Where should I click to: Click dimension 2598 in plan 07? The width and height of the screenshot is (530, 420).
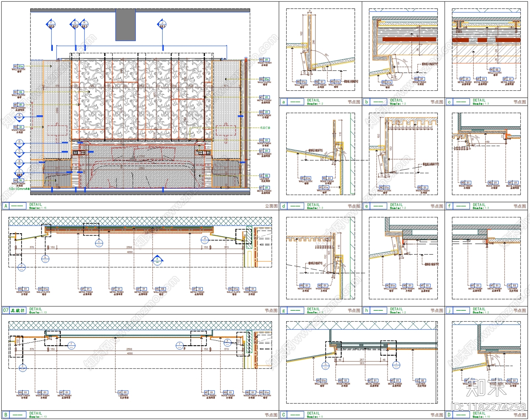click(129, 247)
